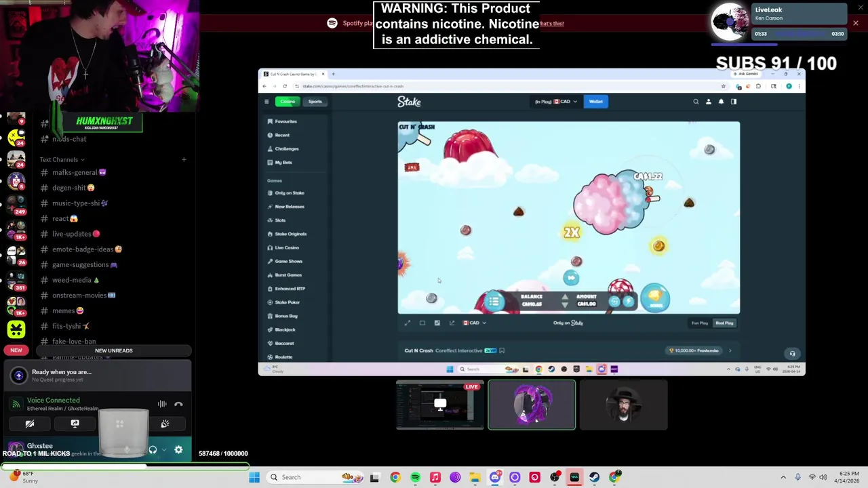The height and width of the screenshot is (488, 868).
Task: Bookmark the page with star icon
Action: point(723,86)
